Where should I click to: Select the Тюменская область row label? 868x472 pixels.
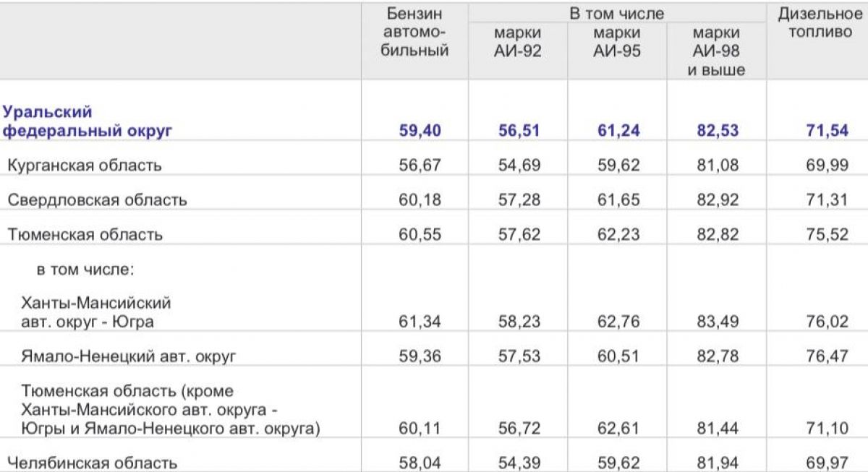[x=85, y=234]
